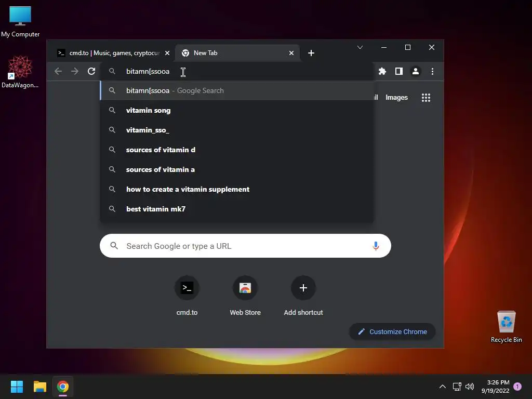Expand the tab search chevron

pos(360,47)
